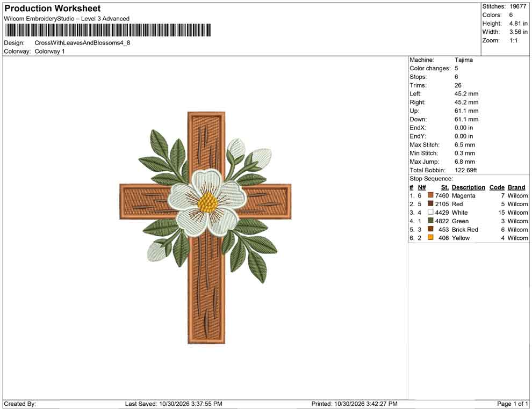Click the 'Brand' column header

point(516,187)
